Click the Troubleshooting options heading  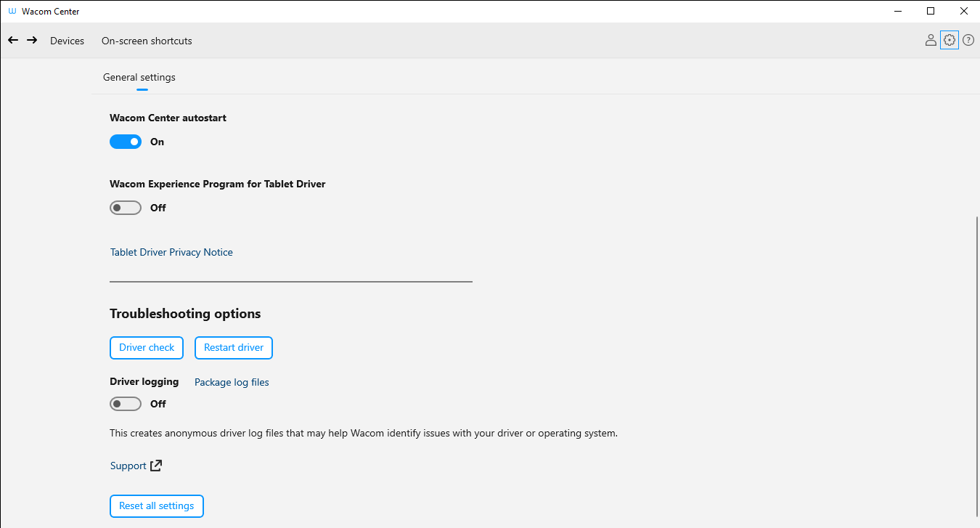(x=185, y=314)
